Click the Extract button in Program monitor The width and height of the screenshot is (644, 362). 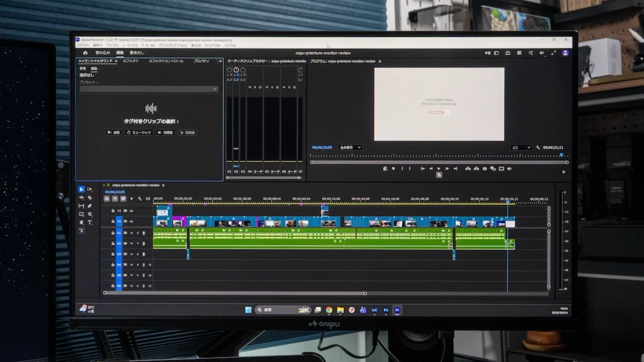tap(476, 168)
